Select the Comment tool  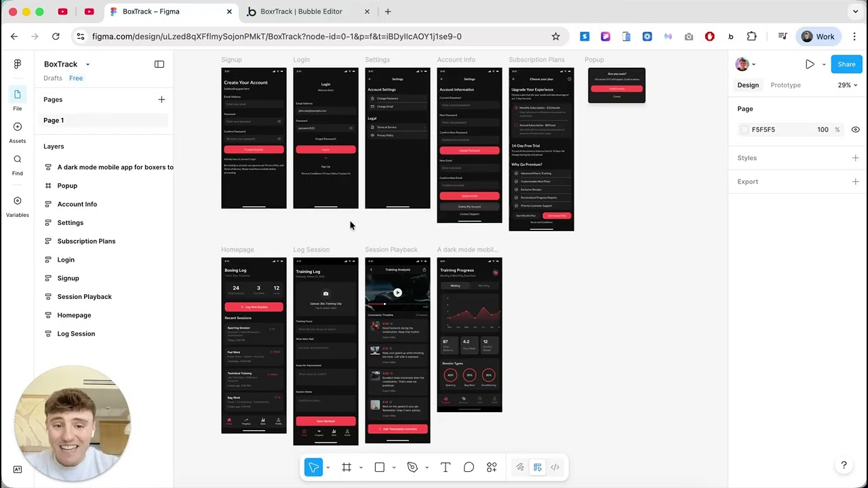point(469,467)
